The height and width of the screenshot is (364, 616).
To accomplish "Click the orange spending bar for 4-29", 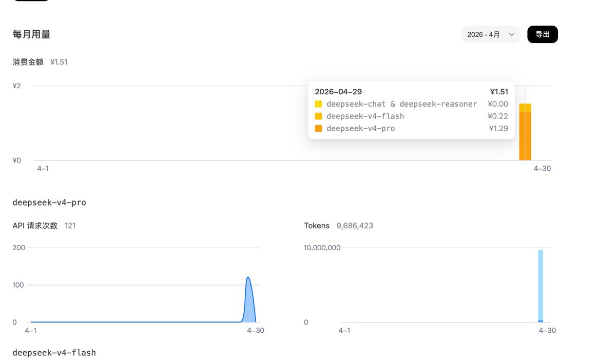I will pyautogui.click(x=525, y=136).
